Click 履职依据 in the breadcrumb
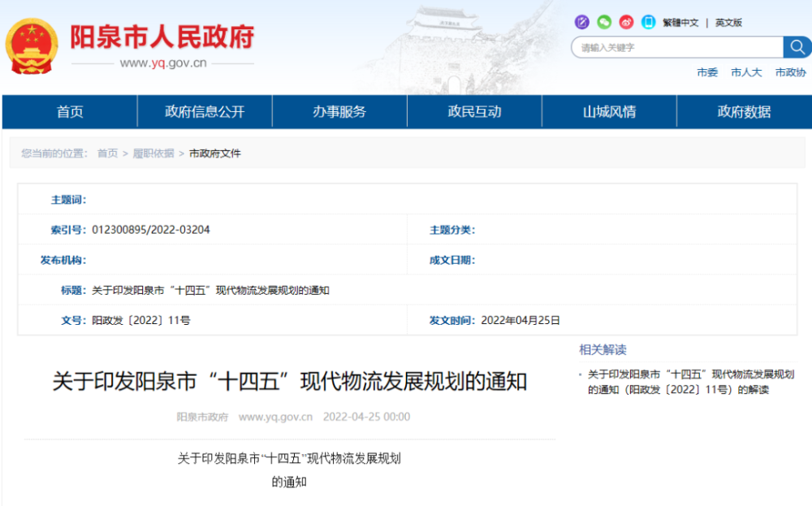 coord(153,154)
